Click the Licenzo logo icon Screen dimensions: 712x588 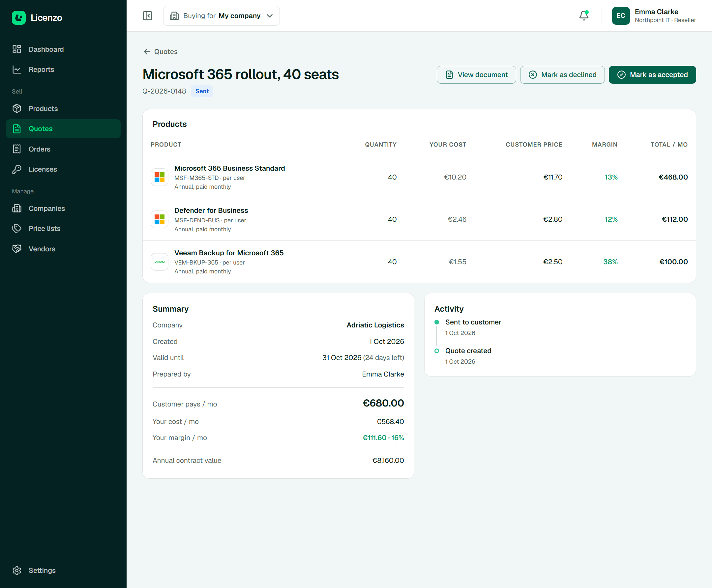click(19, 17)
